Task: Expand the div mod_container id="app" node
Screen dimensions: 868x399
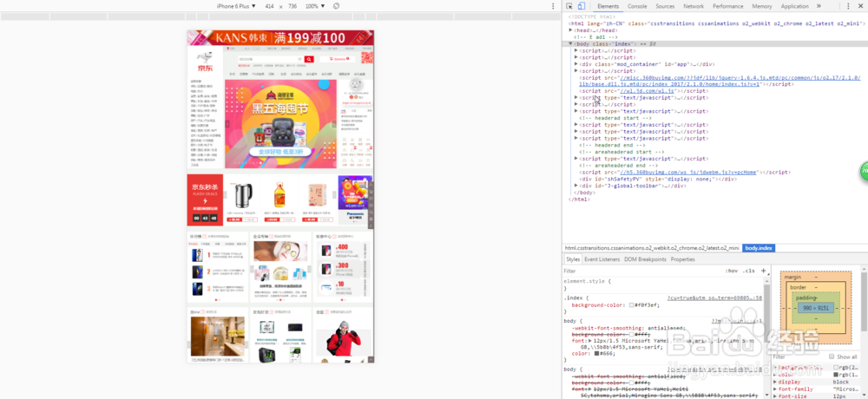Action: coord(576,64)
